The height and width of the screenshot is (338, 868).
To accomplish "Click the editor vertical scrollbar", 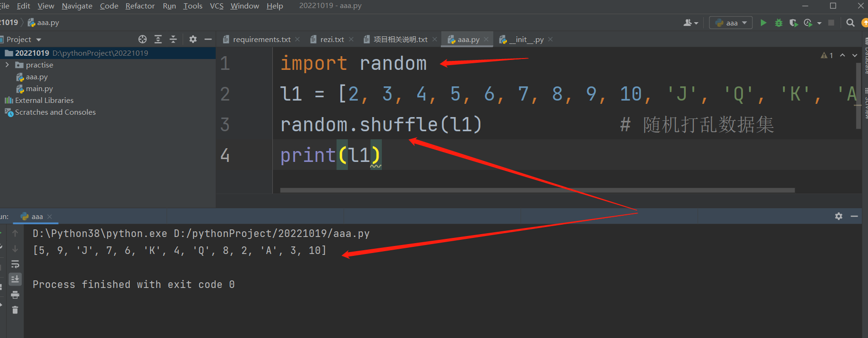I will click(x=859, y=96).
